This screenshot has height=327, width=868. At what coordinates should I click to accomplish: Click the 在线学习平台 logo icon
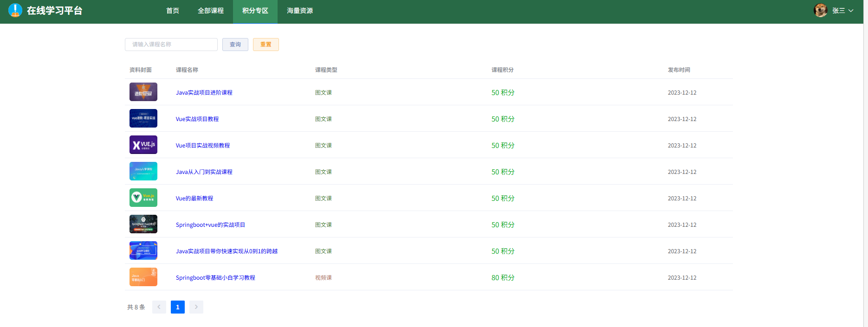click(x=15, y=10)
